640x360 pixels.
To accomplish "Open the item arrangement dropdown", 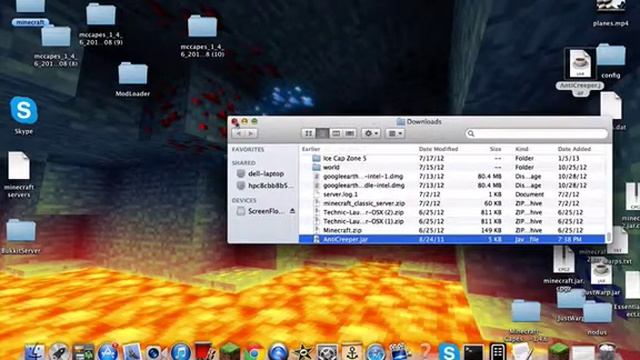I will 395,133.
